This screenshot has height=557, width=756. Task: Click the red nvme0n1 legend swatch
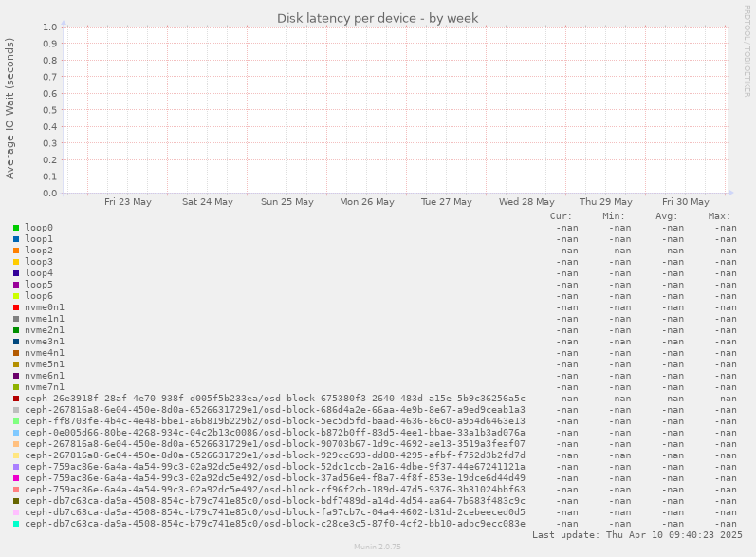coord(16,307)
